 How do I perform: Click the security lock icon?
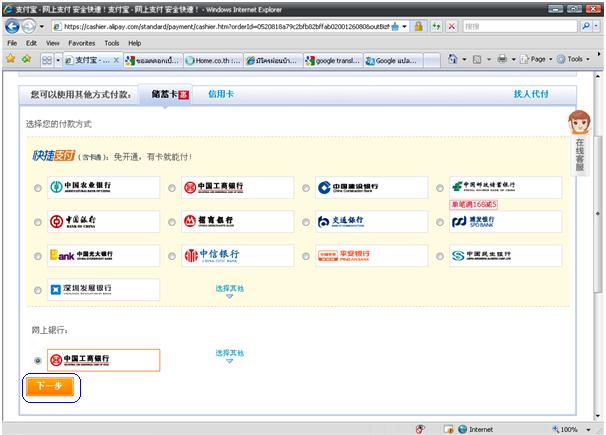(419, 26)
